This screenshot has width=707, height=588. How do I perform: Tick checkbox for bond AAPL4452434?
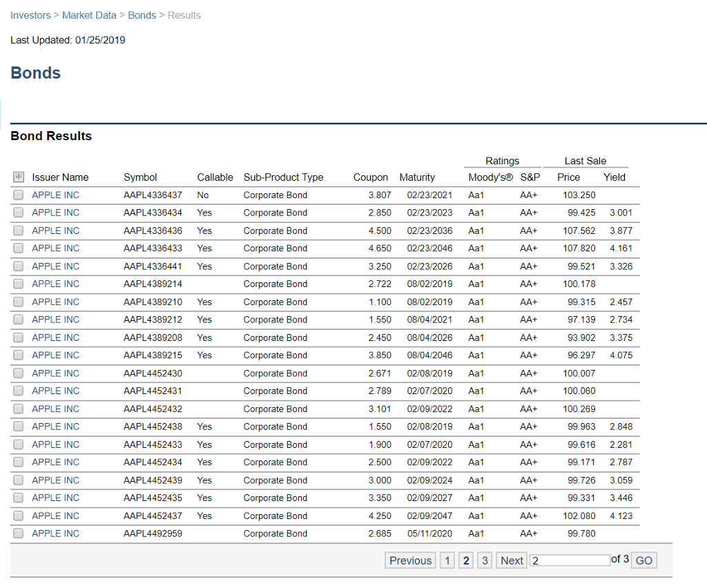18,462
